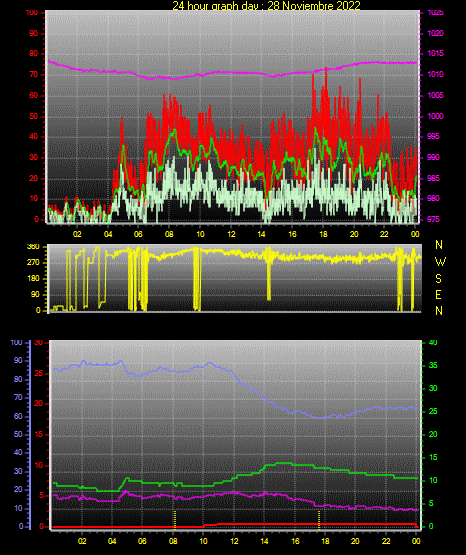Click the 270 label on wind direction axis
The image size is (466, 555).
[x=33, y=263]
